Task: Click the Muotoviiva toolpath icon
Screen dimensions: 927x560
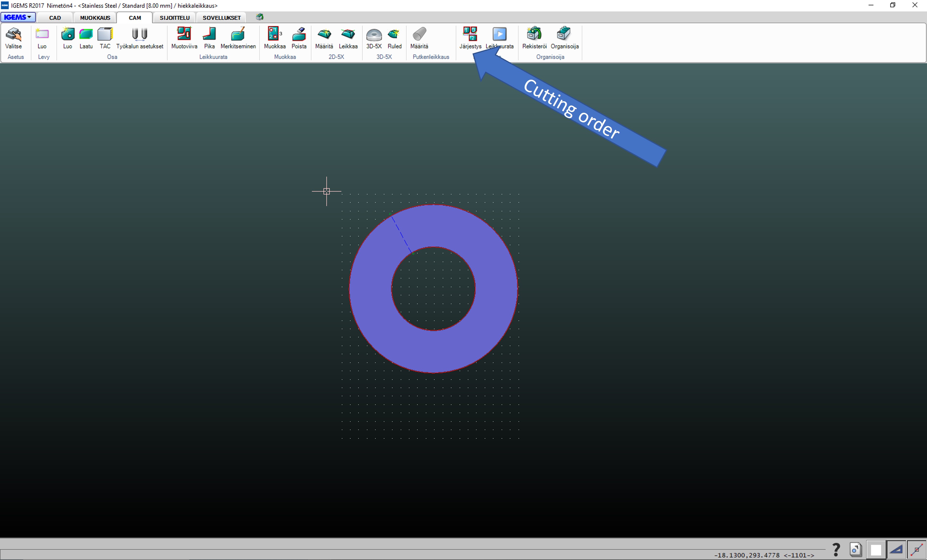Action: [x=184, y=38]
